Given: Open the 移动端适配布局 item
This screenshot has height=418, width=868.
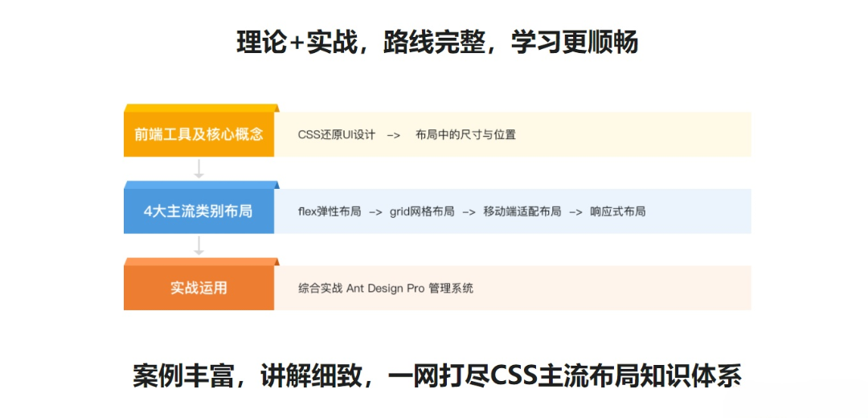Looking at the screenshot, I should 522,212.
